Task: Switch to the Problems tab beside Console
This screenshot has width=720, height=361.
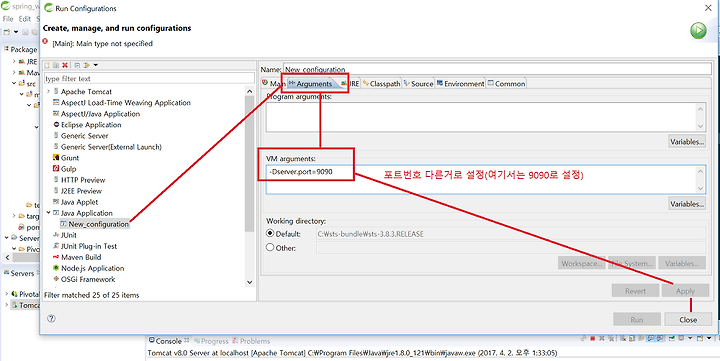Action: [251, 341]
